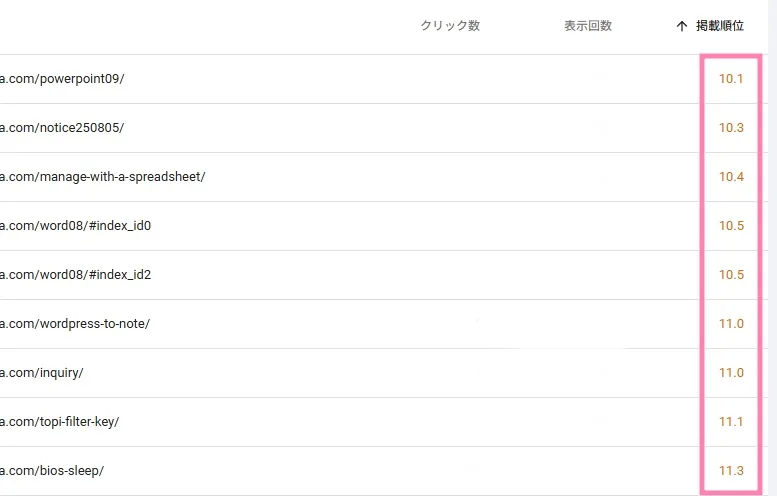Click the 10.3 position value
Viewport: 777px width, 496px height.
[x=731, y=128]
